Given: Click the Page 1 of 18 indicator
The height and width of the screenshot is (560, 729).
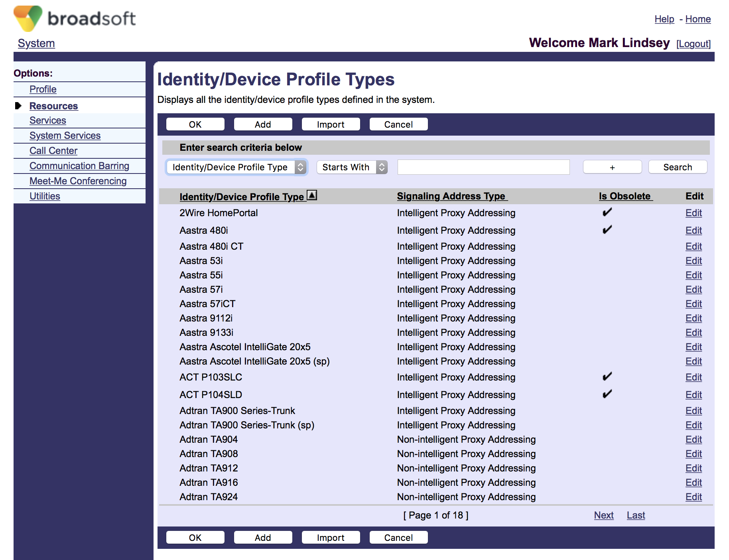Looking at the screenshot, I should [x=436, y=515].
